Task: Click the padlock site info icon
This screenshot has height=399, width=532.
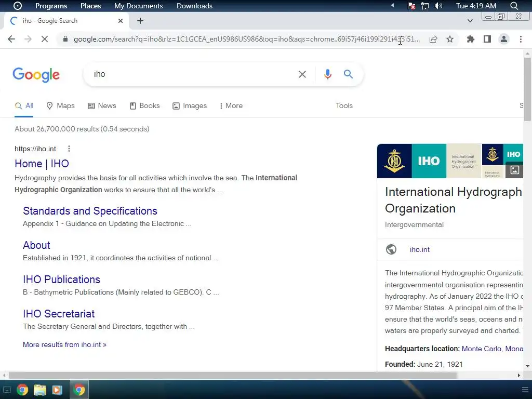Action: [x=65, y=39]
